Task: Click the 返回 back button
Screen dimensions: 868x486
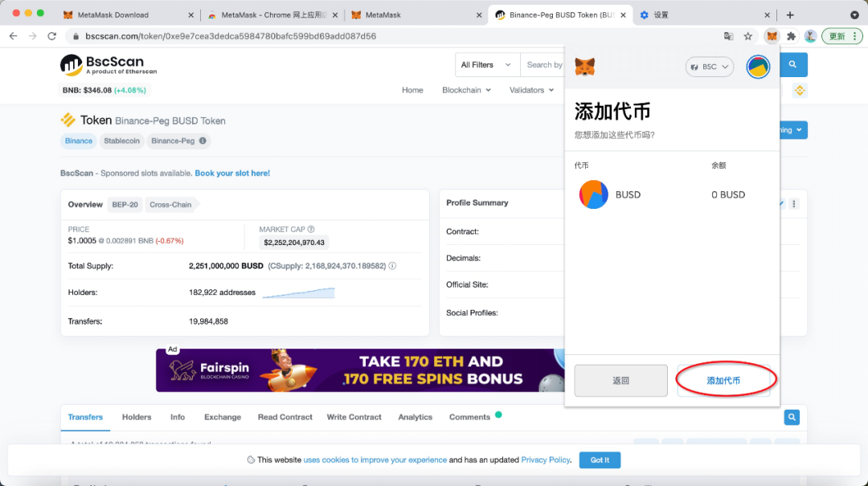Action: tap(620, 381)
